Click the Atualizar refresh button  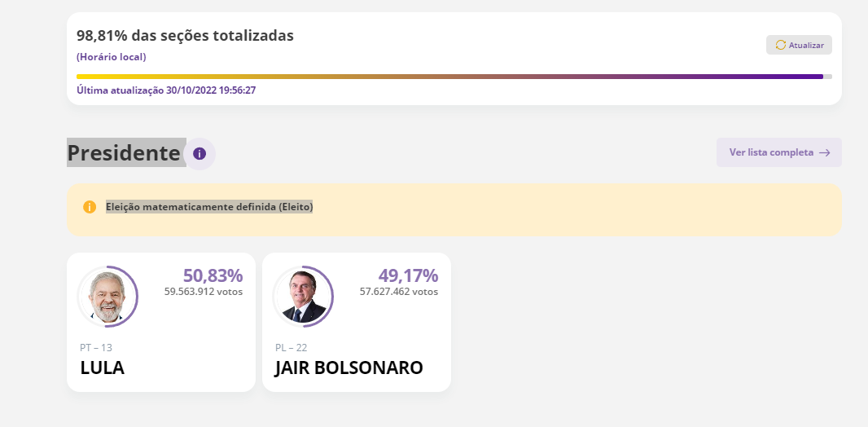click(x=799, y=45)
